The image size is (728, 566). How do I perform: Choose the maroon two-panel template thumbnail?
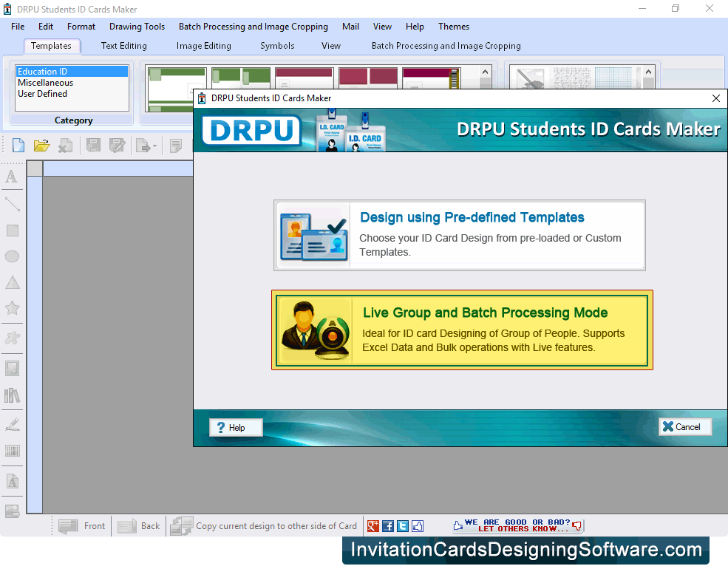tap(368, 78)
